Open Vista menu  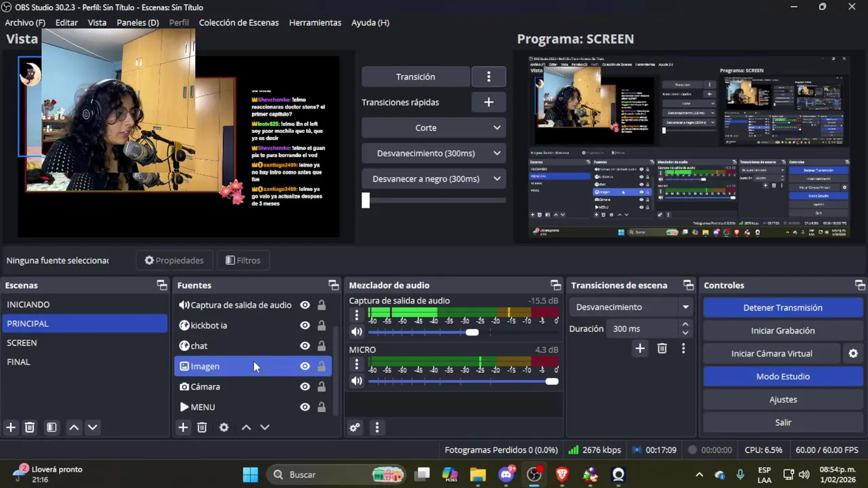[97, 22]
